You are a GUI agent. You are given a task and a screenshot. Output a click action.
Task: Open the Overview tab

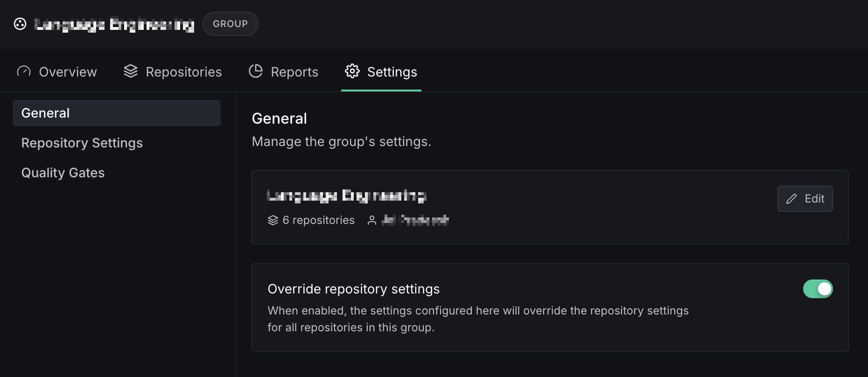coord(68,72)
